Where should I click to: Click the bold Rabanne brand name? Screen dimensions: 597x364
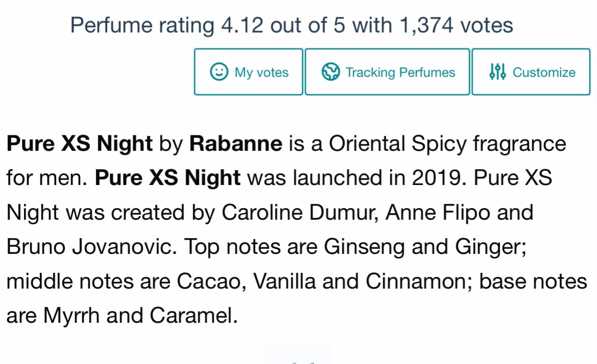[236, 144]
